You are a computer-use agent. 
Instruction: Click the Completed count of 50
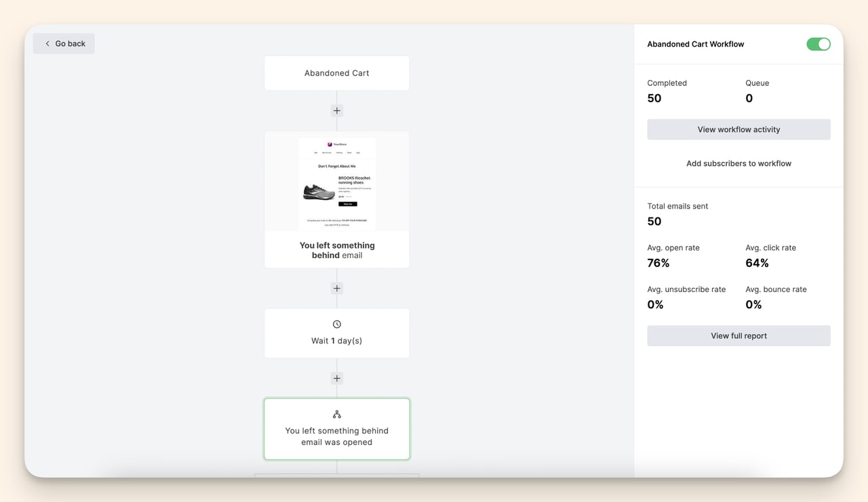point(654,98)
